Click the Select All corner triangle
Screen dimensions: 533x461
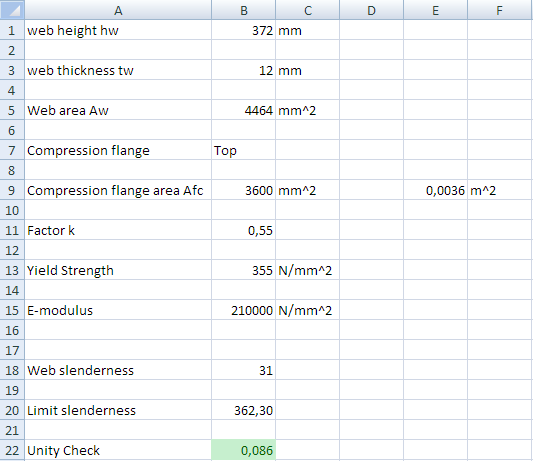(12, 10)
